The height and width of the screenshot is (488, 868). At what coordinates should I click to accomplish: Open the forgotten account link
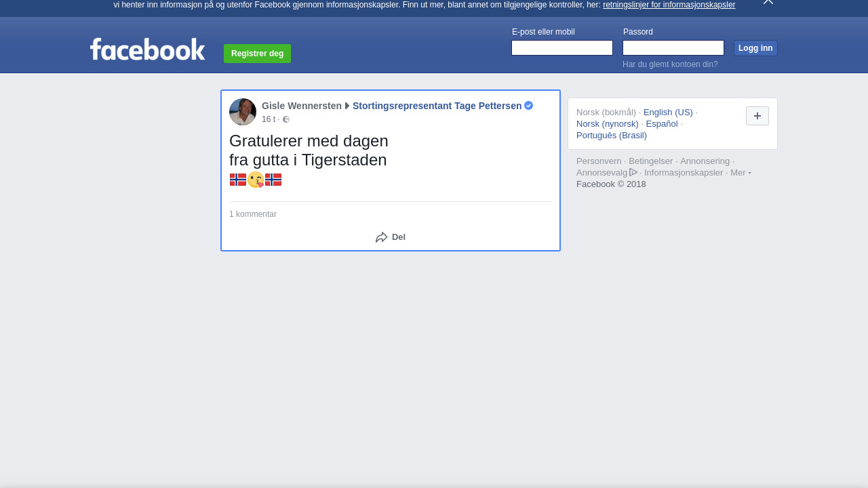point(670,64)
